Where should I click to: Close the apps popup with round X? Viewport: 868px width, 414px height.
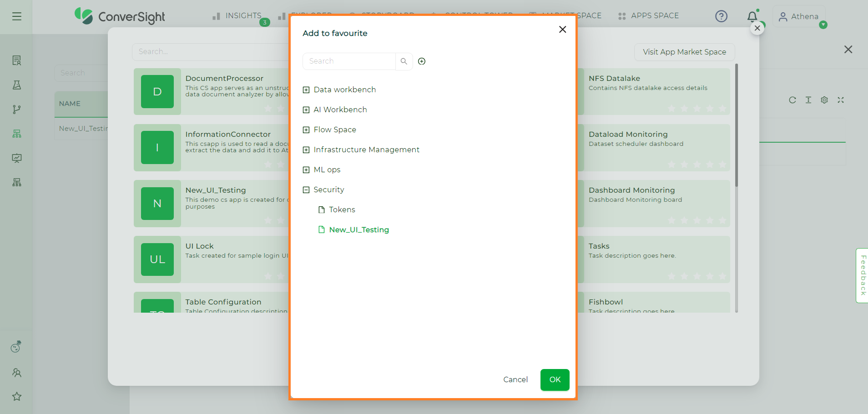coord(757,28)
